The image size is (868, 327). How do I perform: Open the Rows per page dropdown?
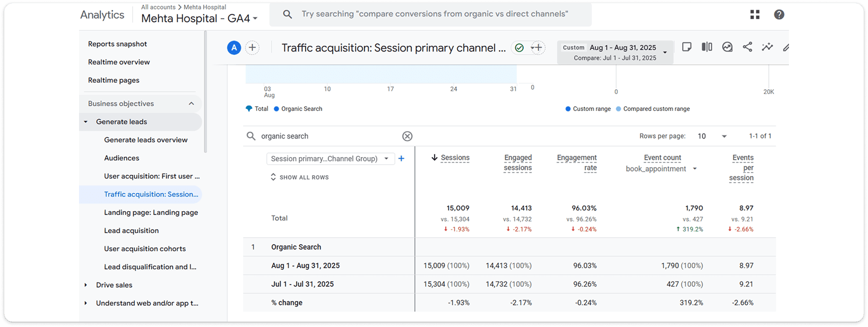(712, 136)
